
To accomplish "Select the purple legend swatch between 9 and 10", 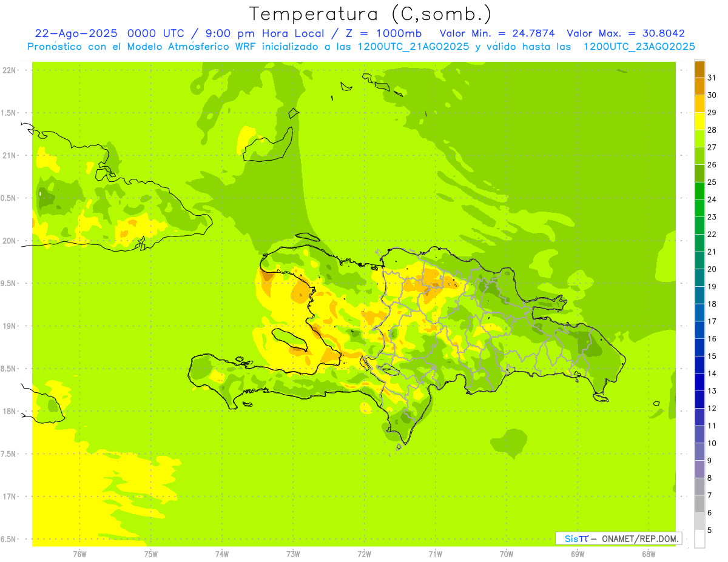I will [x=699, y=452].
